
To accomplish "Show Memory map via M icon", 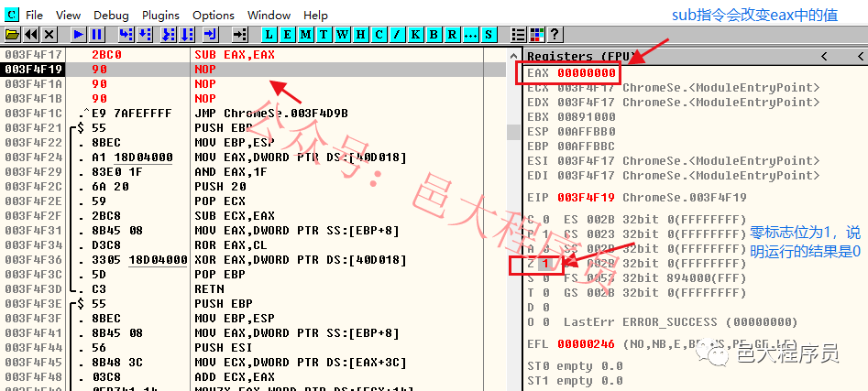I will [x=305, y=35].
